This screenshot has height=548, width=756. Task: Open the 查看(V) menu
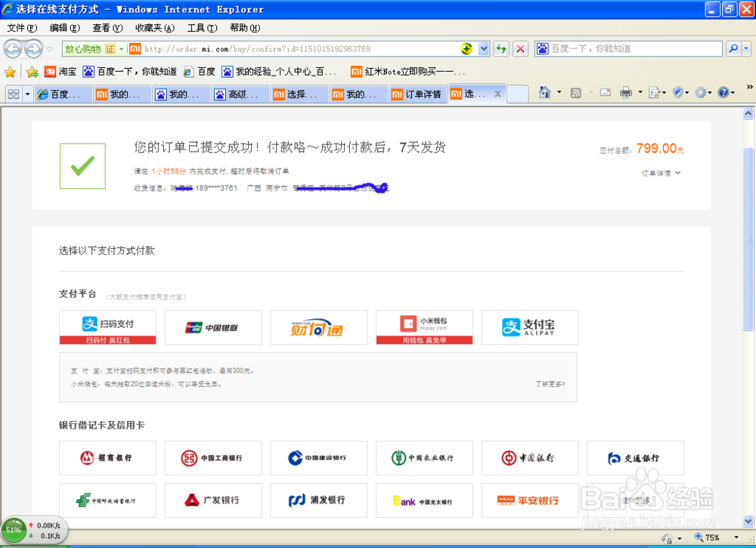coord(107,28)
